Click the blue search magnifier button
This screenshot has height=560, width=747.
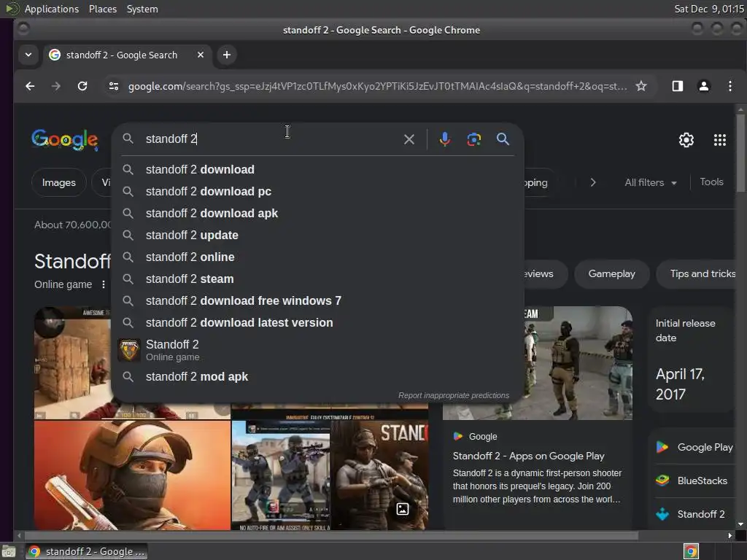coord(503,139)
